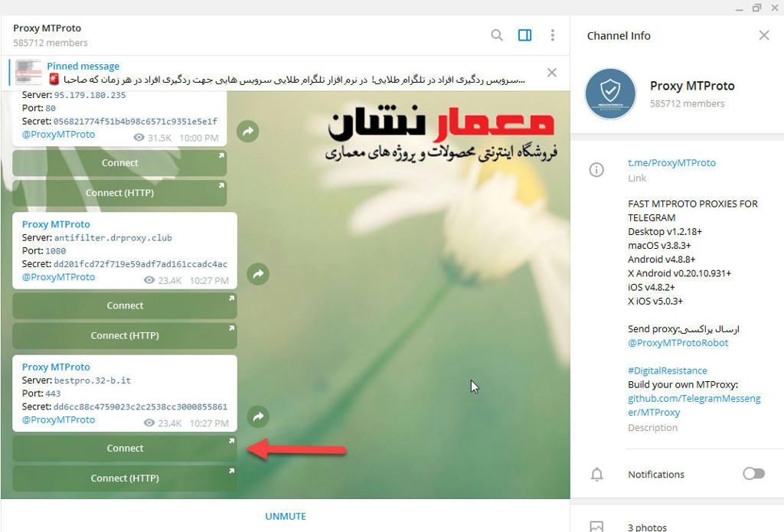Click @ProxyMTProto in the bestpro.32-b.it message
Viewport: 784px width, 532px height.
58,420
